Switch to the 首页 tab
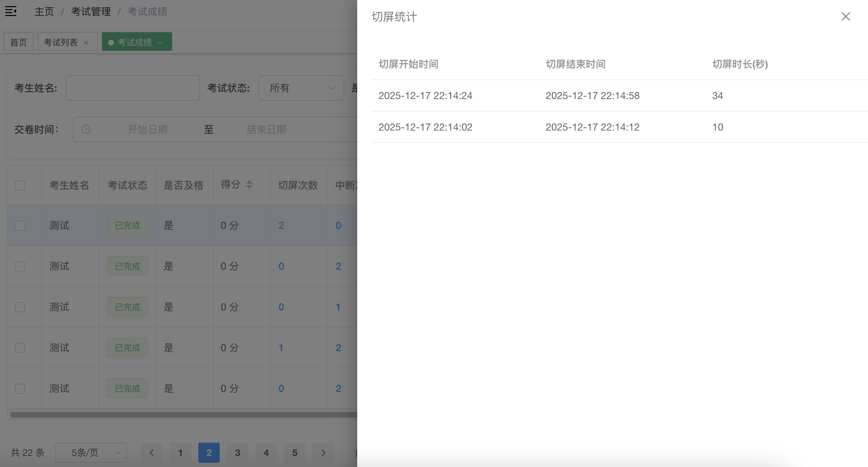Viewport: 868px width, 467px height. (x=18, y=41)
